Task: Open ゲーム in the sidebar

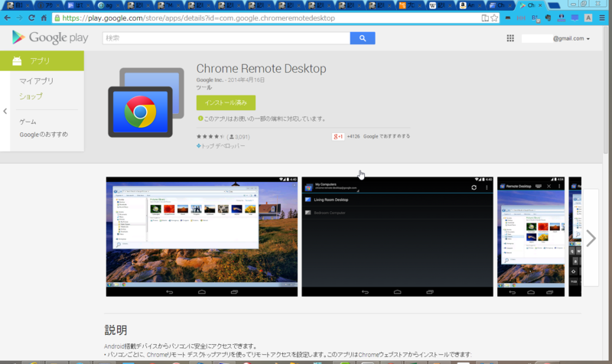Action: [28, 122]
